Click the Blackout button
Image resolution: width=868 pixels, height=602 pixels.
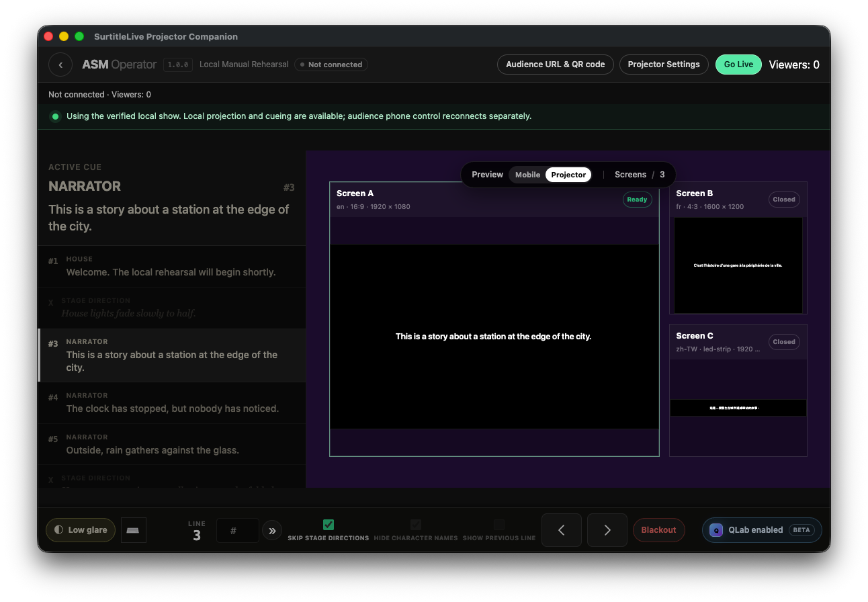[x=658, y=530]
